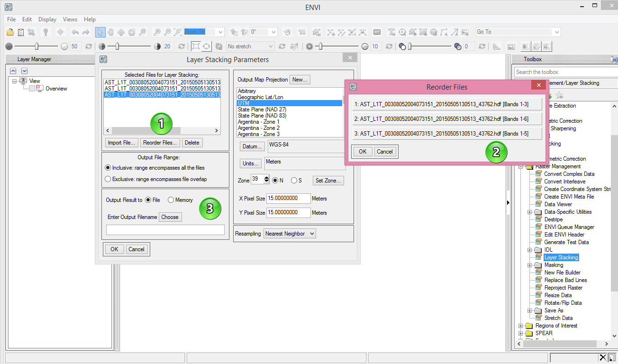Image resolution: width=618 pixels, height=364 pixels.
Task: Open a file with the folder icon
Action: (10, 32)
